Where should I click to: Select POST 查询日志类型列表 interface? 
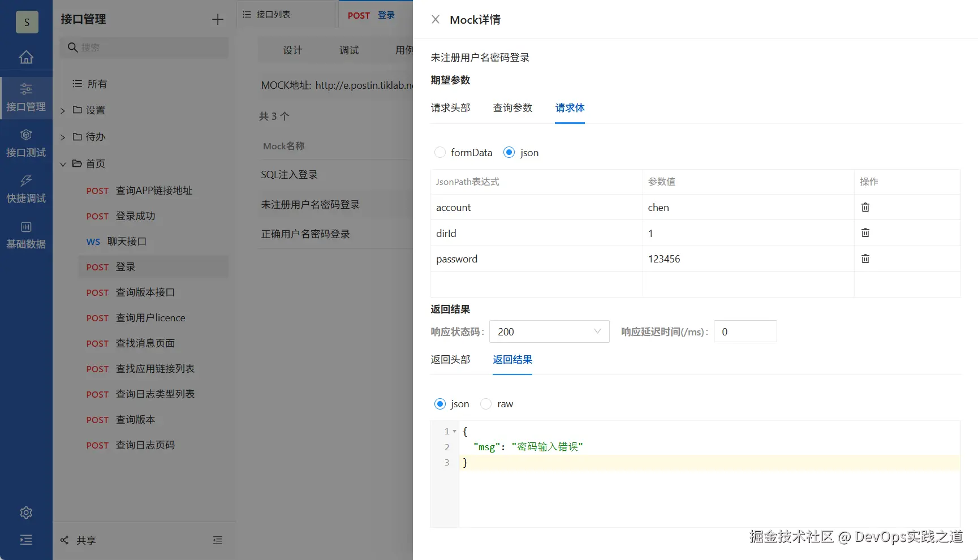coord(153,394)
